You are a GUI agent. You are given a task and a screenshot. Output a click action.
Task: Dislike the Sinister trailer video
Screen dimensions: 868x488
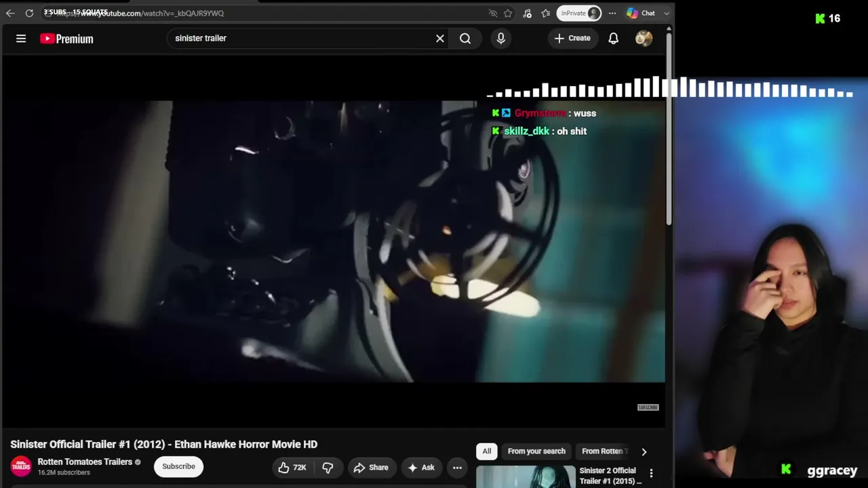click(328, 467)
